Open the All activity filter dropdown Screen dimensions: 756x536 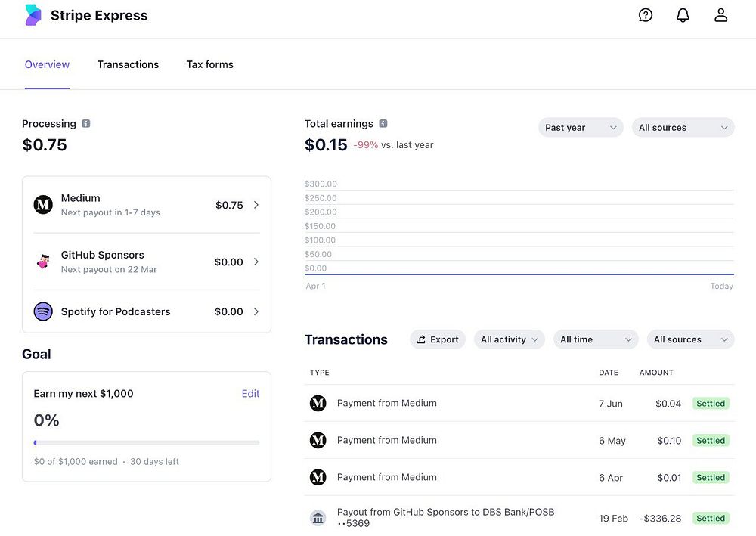tap(510, 339)
